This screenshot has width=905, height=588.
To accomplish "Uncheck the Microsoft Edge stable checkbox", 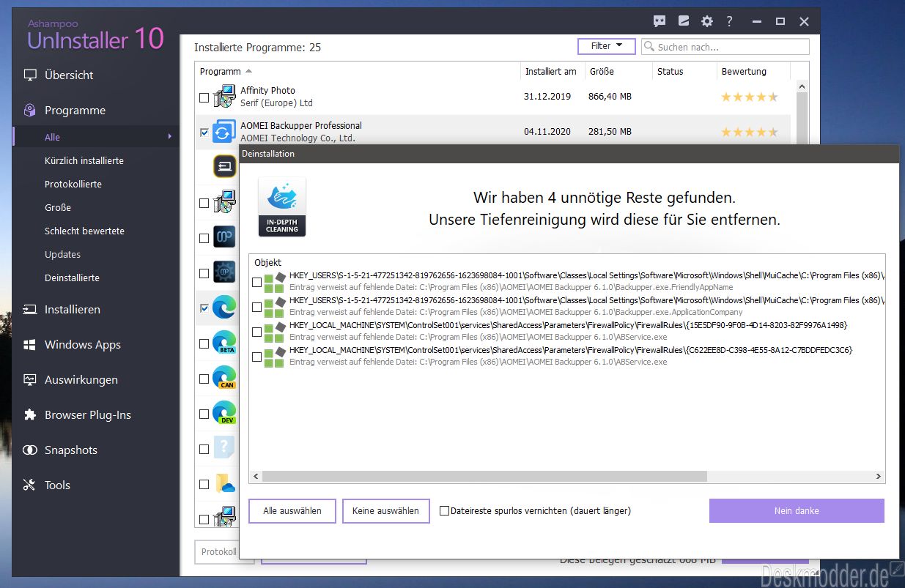I will (x=204, y=308).
